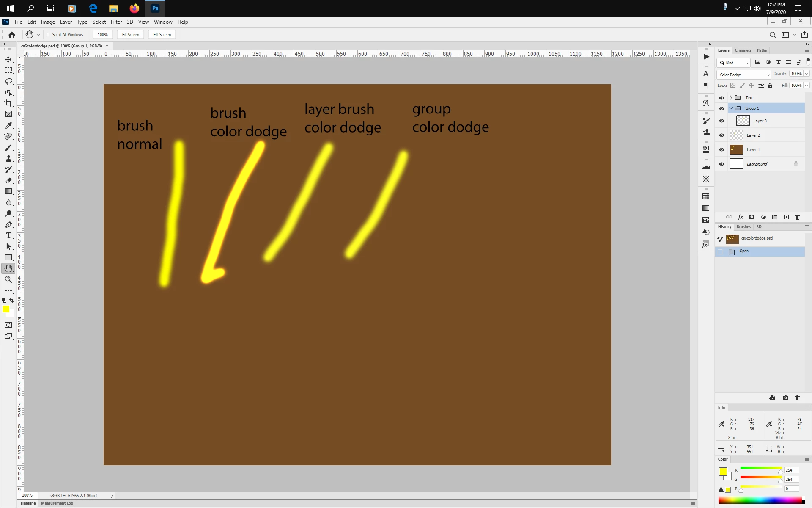Click the Fill Screen button

point(162,35)
